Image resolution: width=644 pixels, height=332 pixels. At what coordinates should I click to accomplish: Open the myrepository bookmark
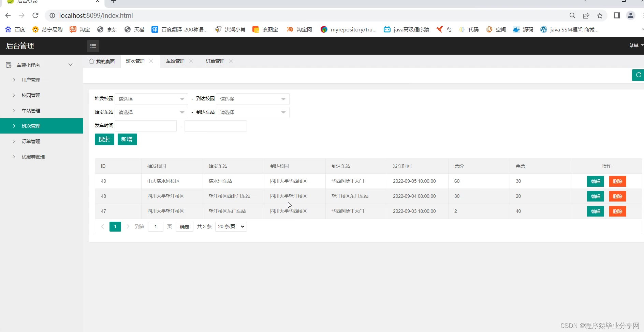pos(349,29)
